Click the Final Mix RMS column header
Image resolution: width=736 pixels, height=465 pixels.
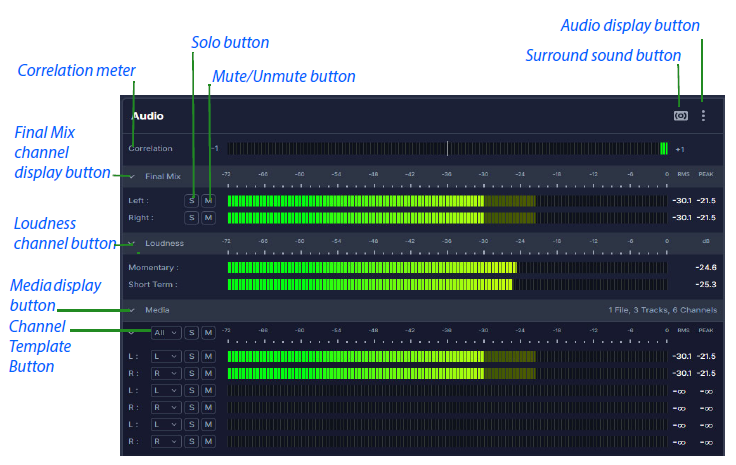click(683, 174)
